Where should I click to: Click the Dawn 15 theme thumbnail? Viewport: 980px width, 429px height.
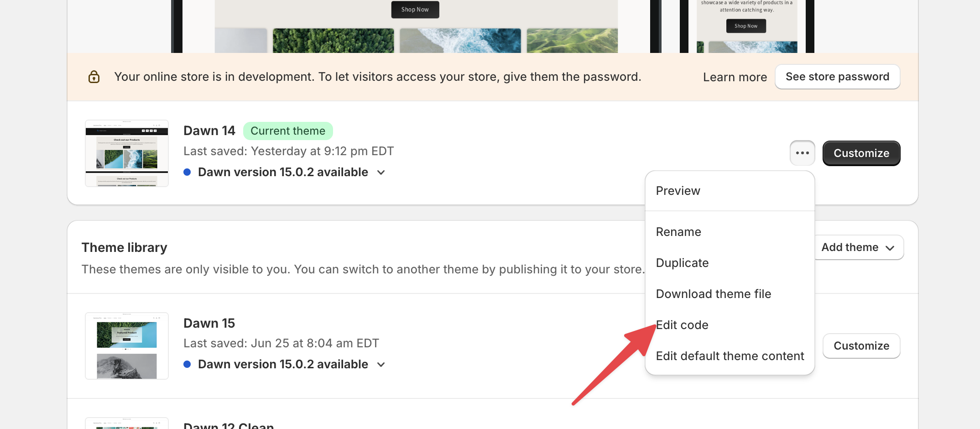tap(127, 346)
